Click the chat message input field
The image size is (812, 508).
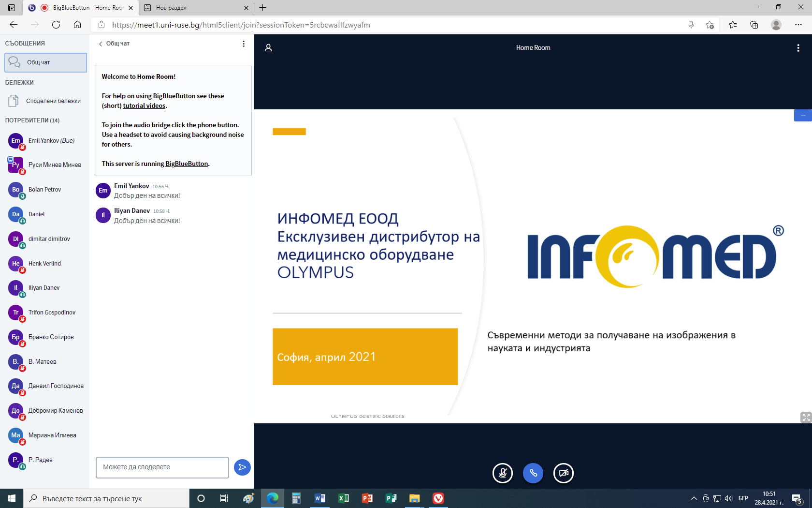162,467
